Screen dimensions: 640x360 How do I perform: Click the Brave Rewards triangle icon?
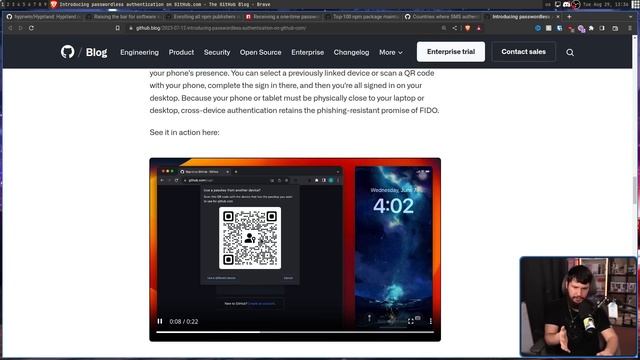click(x=479, y=28)
